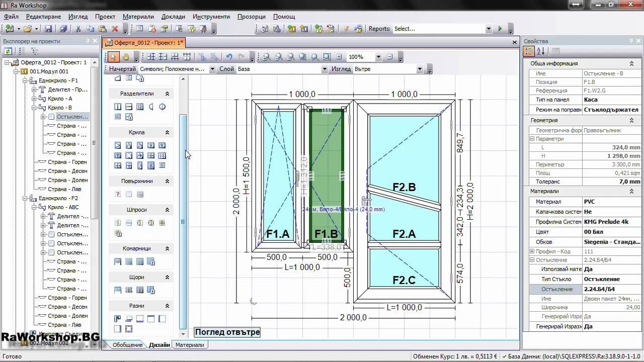
Task: Switch to the Обобщение tab
Action: tap(127, 345)
